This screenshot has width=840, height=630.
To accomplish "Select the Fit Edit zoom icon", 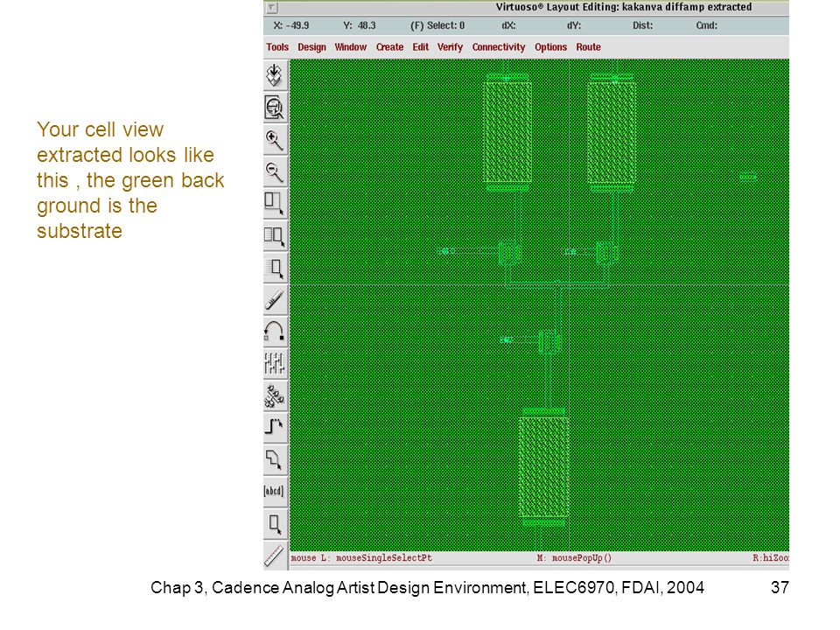I will click(x=275, y=108).
